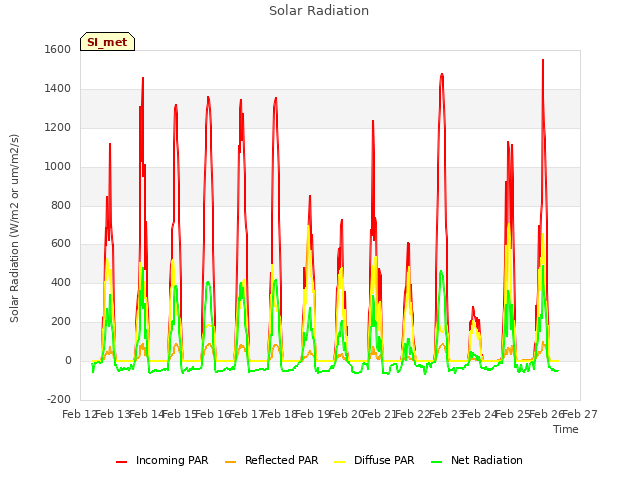640x480 pixels.
Task: Click the 1200 y-axis tick label
Action: tap(58, 128)
